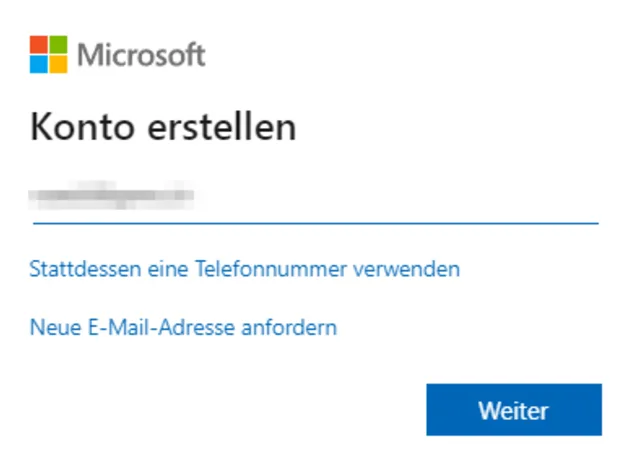The width and height of the screenshot is (640, 465).
Task: Click the "Konto erstellen" heading
Action: coord(164,129)
